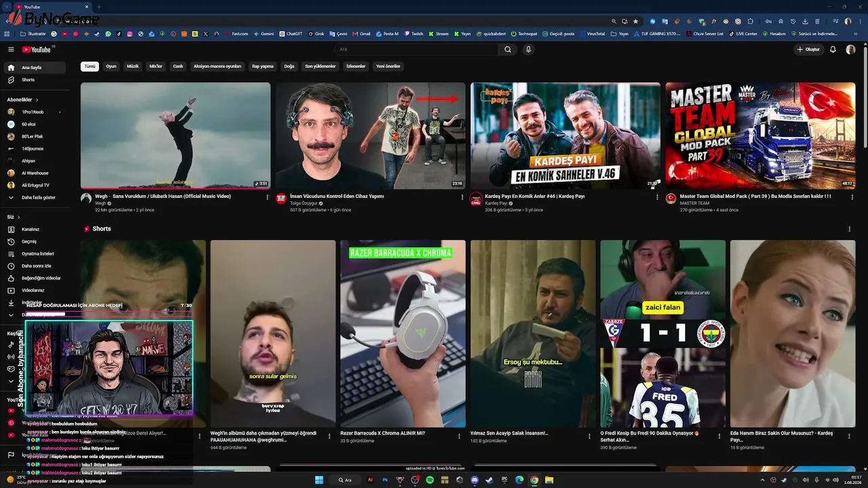Open the Illustratör bookmarks folder

34,34
